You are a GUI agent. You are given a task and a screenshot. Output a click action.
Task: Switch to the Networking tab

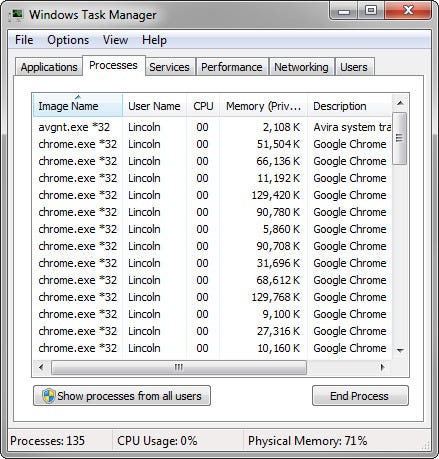pyautogui.click(x=301, y=67)
